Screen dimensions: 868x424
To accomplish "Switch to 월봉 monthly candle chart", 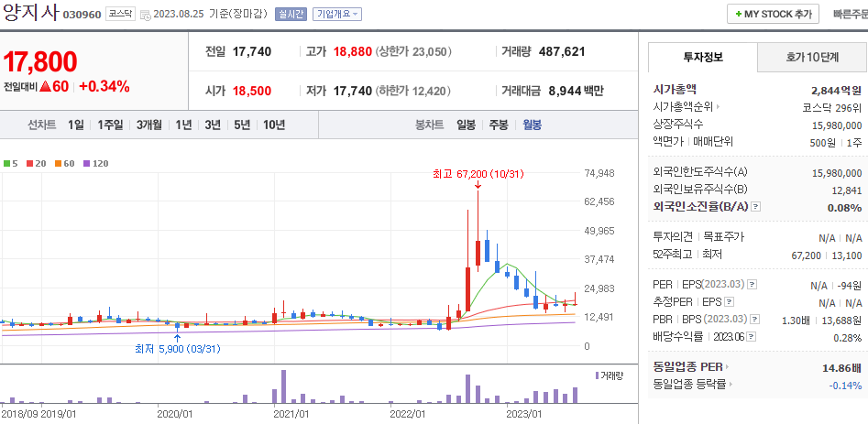I will pyautogui.click(x=532, y=125).
